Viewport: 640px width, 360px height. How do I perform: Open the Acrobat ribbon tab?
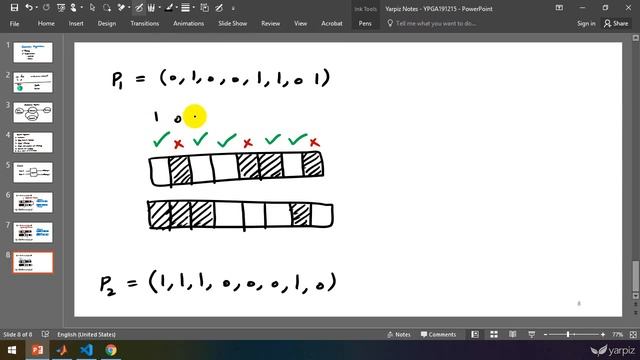point(331,24)
